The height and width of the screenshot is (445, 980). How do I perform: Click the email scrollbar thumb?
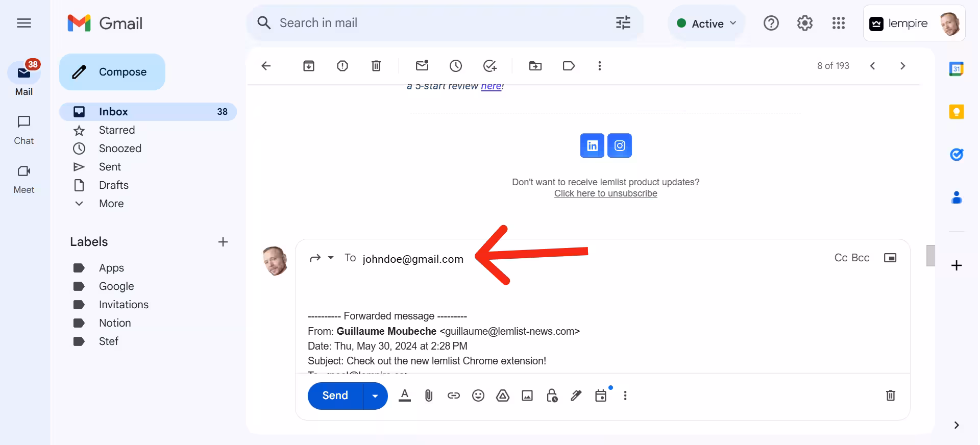pyautogui.click(x=930, y=256)
